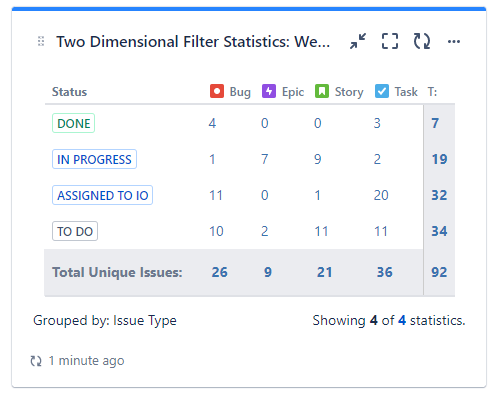The width and height of the screenshot is (494, 396).
Task: Open the 11 Bug issues in ASSIGNED TO IO
Action: click(216, 195)
